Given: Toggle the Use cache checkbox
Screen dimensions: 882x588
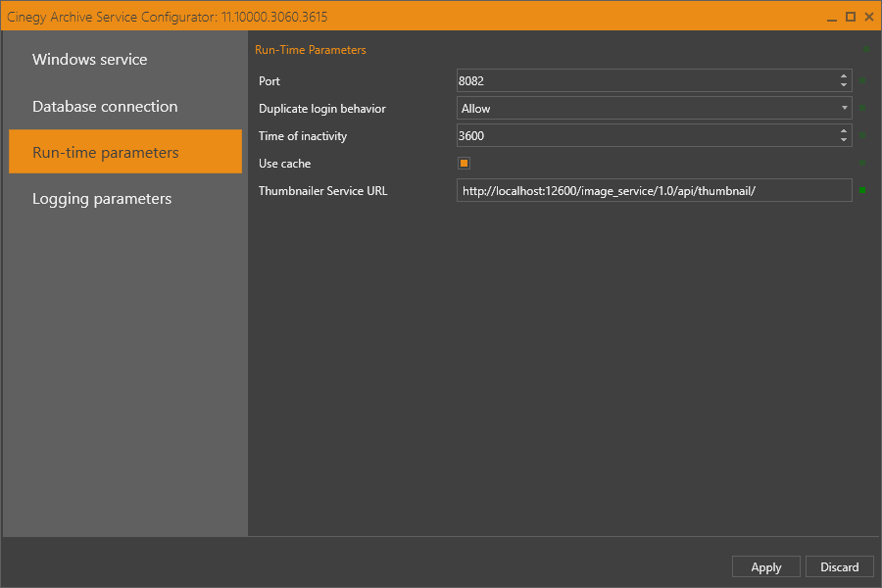Looking at the screenshot, I should pos(465,164).
